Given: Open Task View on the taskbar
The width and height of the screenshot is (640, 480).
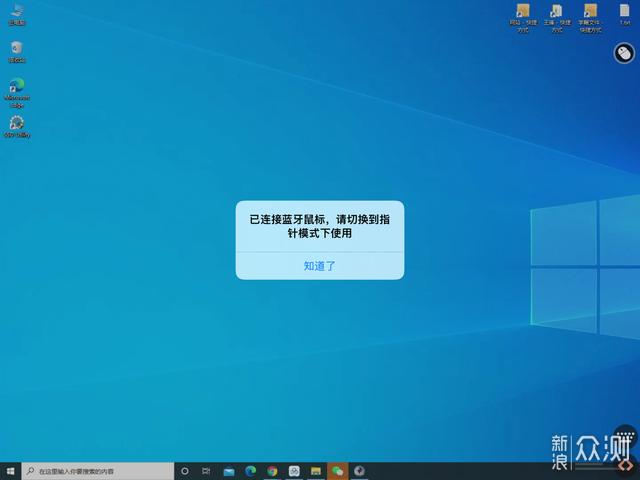Looking at the screenshot, I should coord(206,471).
